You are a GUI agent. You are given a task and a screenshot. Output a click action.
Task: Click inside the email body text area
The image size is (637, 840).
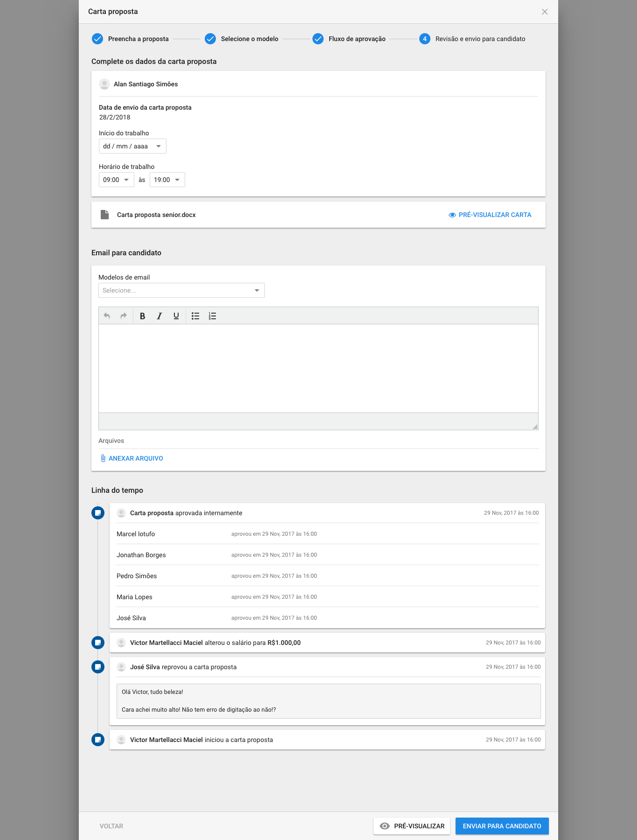coord(318,368)
